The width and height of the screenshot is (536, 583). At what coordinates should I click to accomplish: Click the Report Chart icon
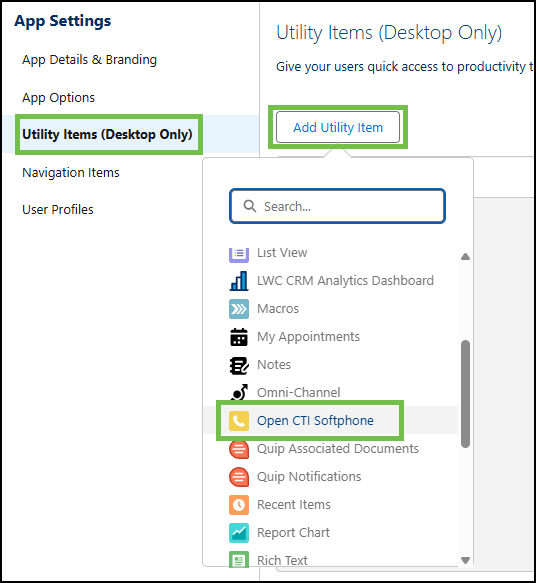(239, 533)
